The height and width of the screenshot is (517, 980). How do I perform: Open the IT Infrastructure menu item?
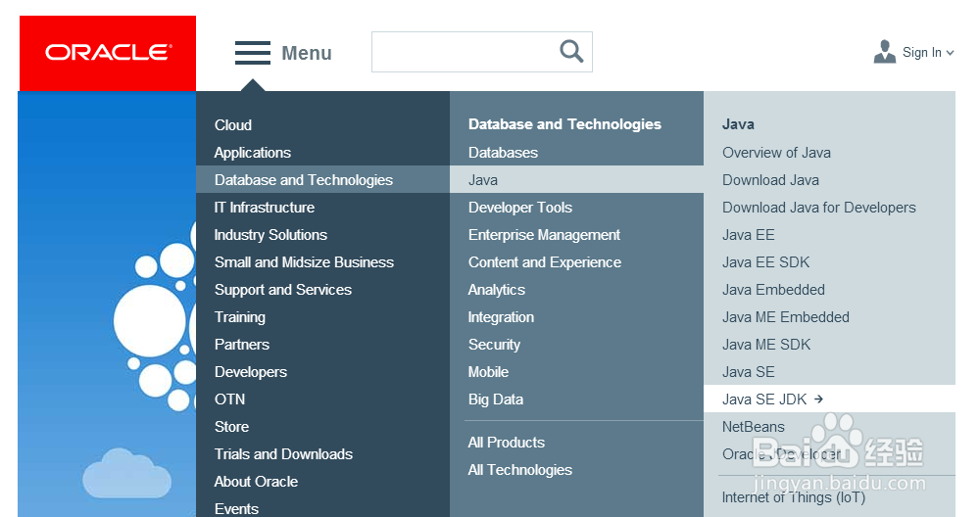click(x=265, y=208)
